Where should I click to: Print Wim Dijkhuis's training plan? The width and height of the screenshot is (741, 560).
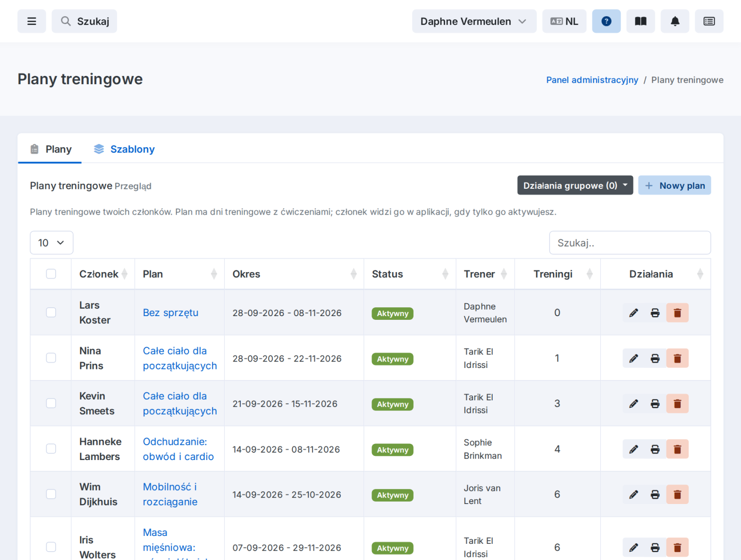[655, 494]
